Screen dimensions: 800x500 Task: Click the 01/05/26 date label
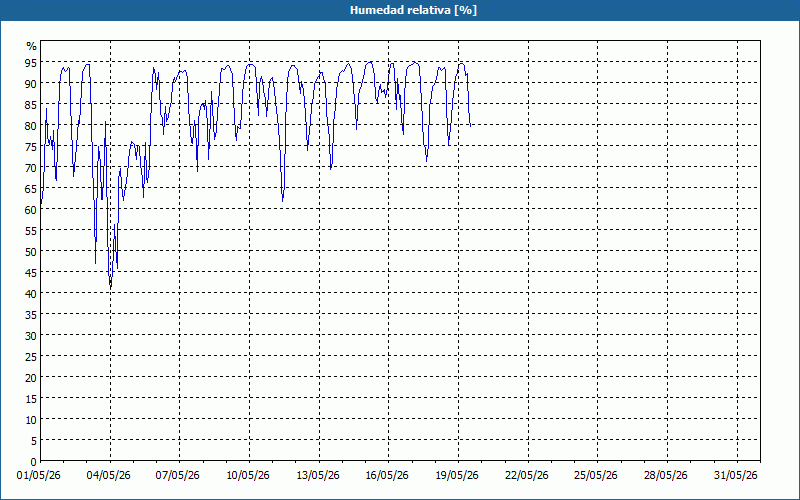(x=39, y=476)
